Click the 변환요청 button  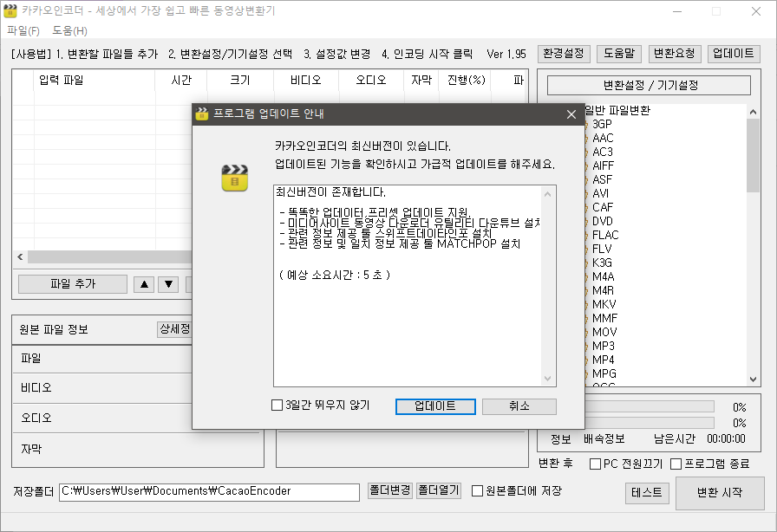(675, 54)
